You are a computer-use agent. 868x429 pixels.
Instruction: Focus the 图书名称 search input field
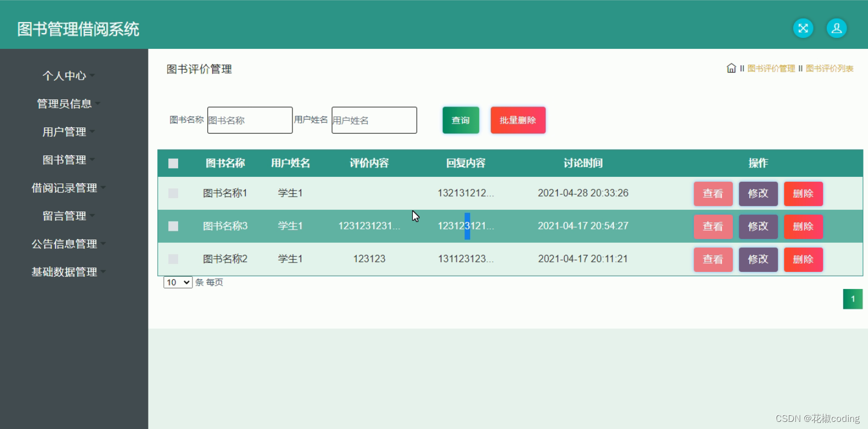[250, 120]
